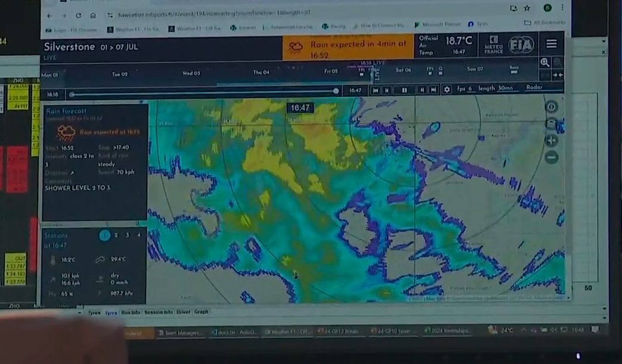The height and width of the screenshot is (364, 622).
Task: Select first Tyres tab in background window
Action: click(94, 313)
